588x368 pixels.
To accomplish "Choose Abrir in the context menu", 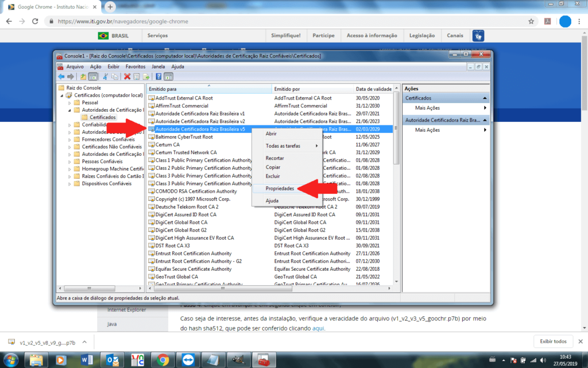I will point(287,133).
